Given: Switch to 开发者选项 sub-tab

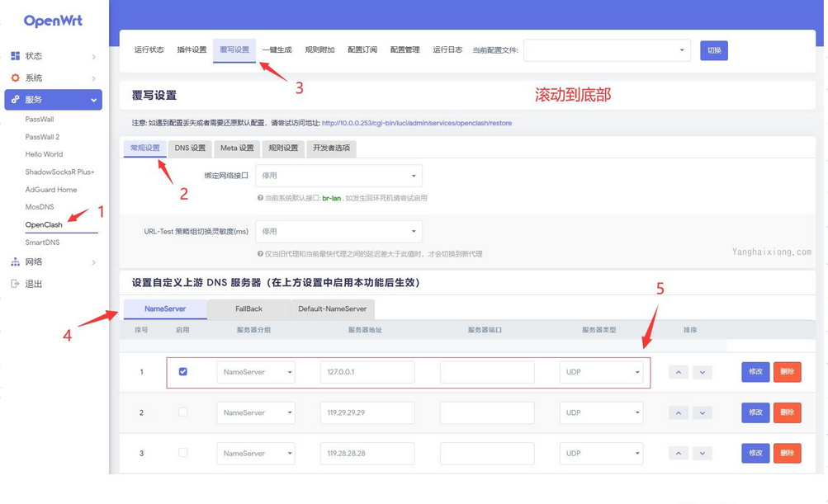Looking at the screenshot, I should (332, 148).
